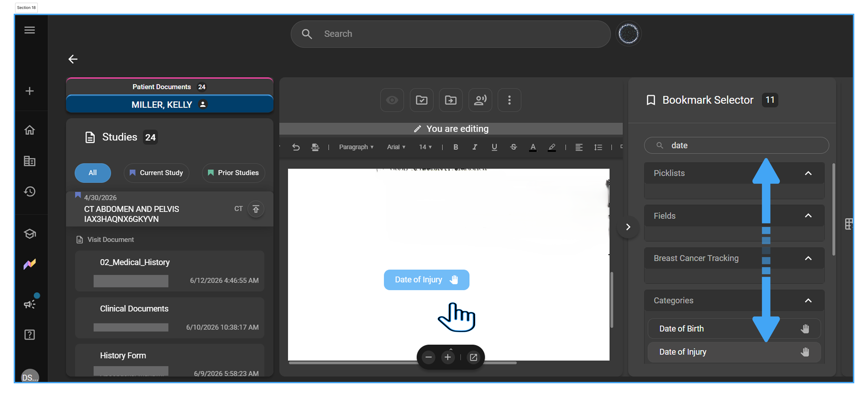Image resolution: width=868 pixels, height=397 pixels.
Task: Open the 02_Medical_History document
Action: click(x=169, y=271)
